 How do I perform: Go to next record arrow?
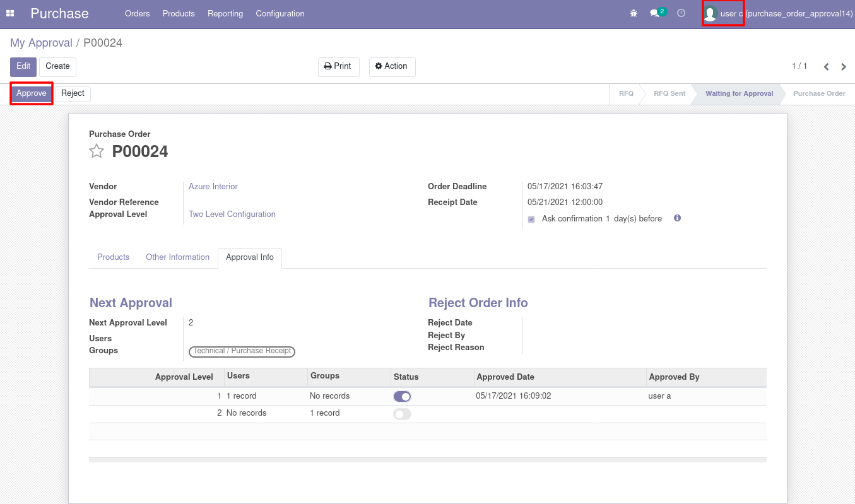pyautogui.click(x=844, y=67)
